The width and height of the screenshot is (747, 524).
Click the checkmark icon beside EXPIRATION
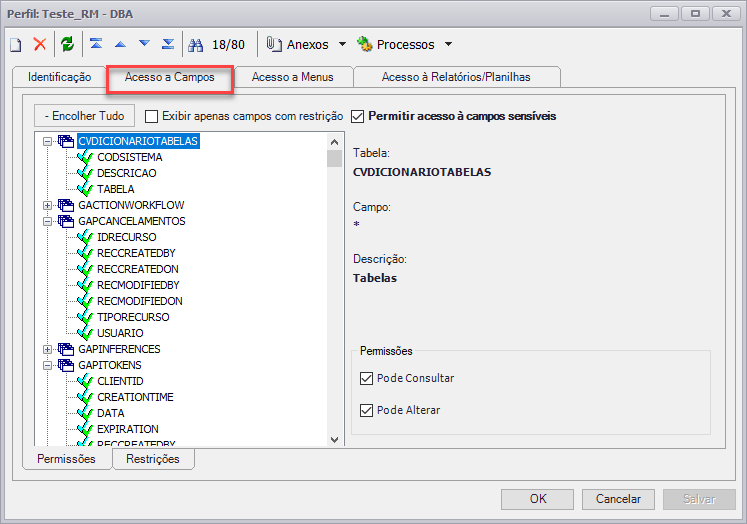tap(85, 429)
